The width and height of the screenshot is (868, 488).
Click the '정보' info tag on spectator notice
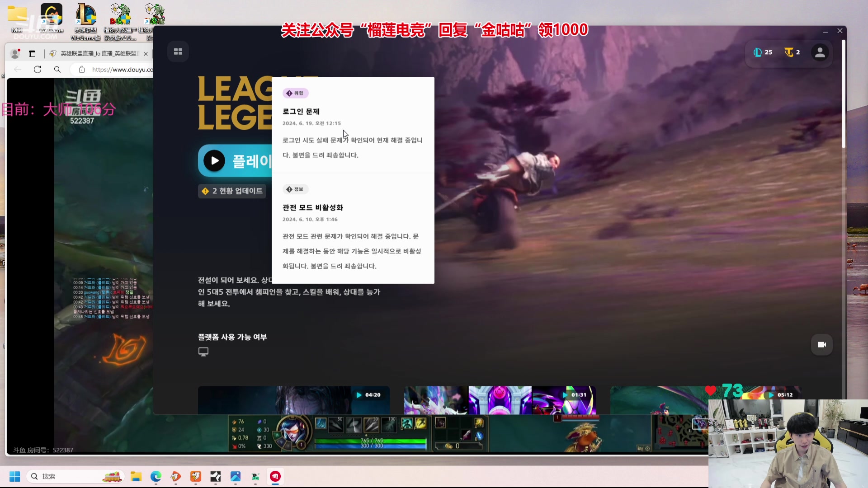(x=295, y=189)
